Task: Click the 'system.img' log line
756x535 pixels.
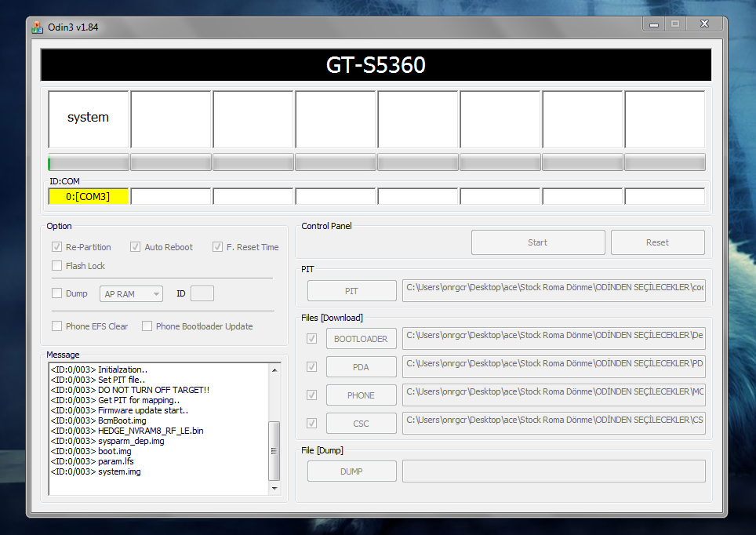Action: (96, 471)
